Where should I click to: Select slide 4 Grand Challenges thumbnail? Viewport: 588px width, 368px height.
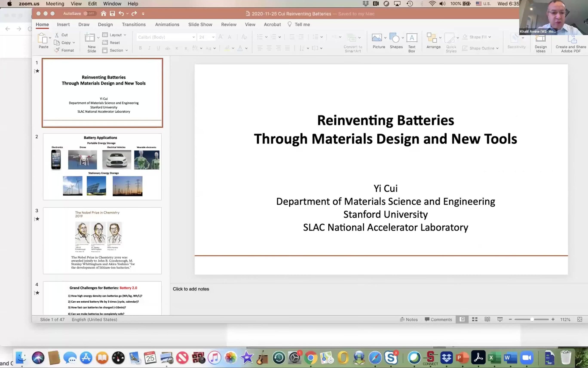coord(102,298)
